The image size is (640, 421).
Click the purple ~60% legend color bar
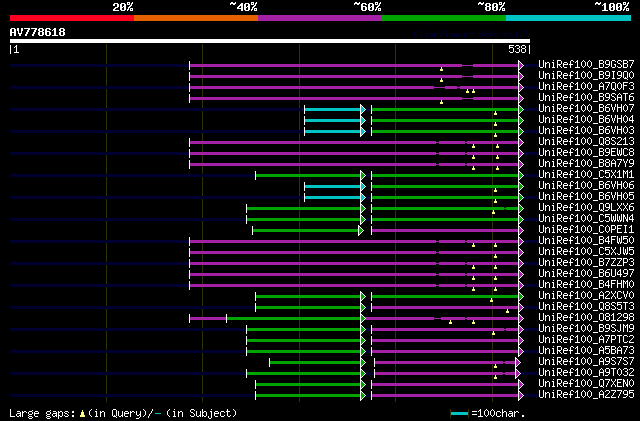pos(320,18)
